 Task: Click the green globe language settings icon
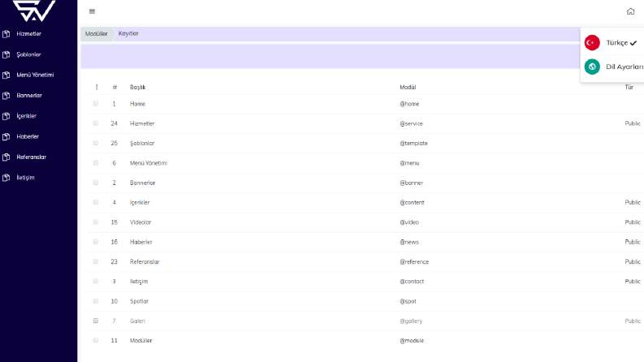592,67
